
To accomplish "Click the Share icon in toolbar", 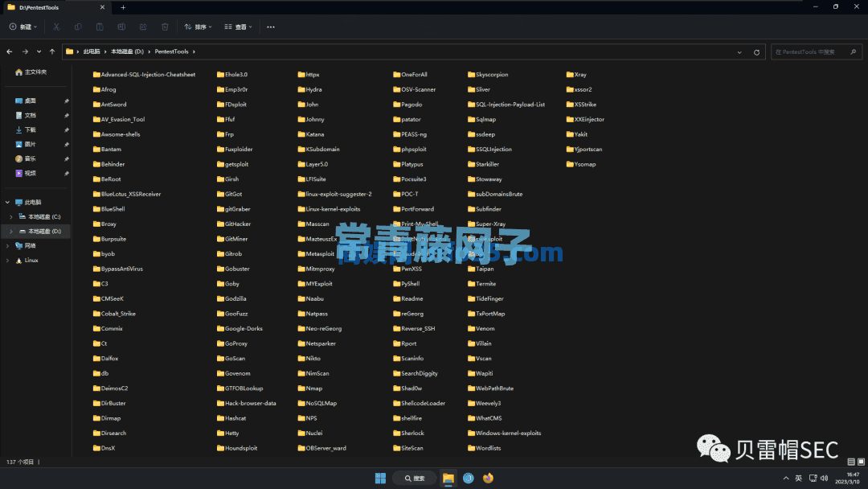I will [143, 27].
